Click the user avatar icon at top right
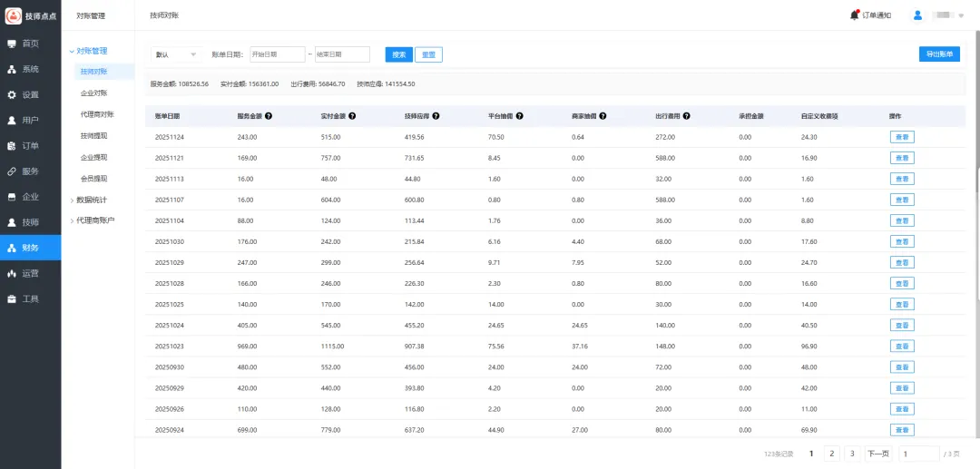The image size is (980, 469). point(917,15)
